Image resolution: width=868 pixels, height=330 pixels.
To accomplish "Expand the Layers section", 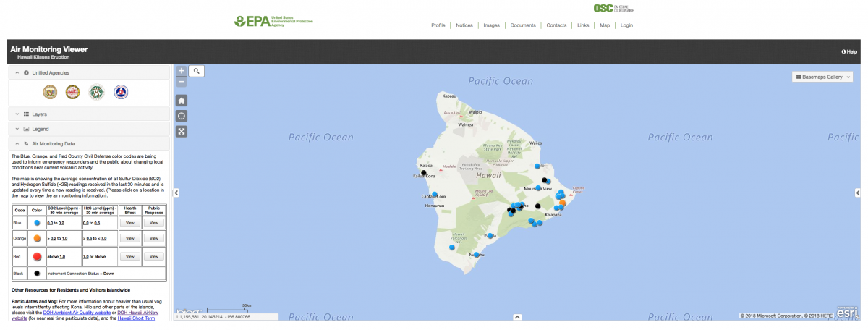I will tap(40, 114).
